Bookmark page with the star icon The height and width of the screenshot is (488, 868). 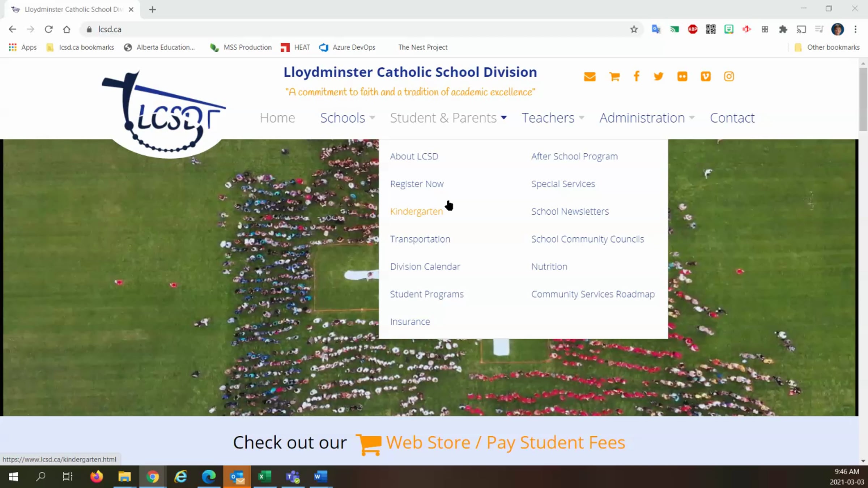[634, 29]
